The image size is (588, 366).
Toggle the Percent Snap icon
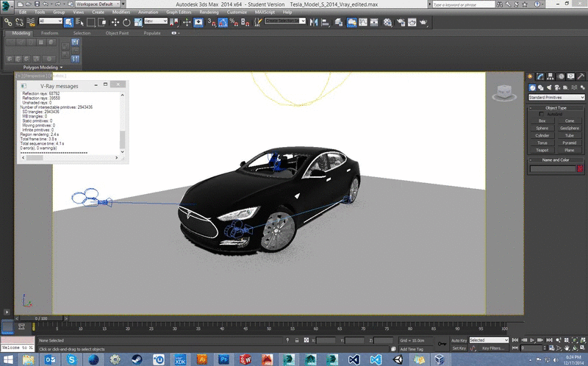(x=234, y=22)
